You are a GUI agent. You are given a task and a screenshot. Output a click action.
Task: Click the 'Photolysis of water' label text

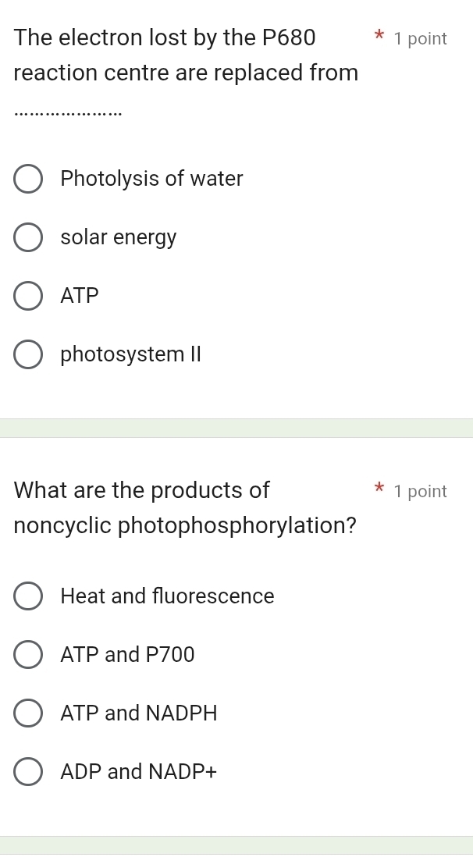coord(151,179)
